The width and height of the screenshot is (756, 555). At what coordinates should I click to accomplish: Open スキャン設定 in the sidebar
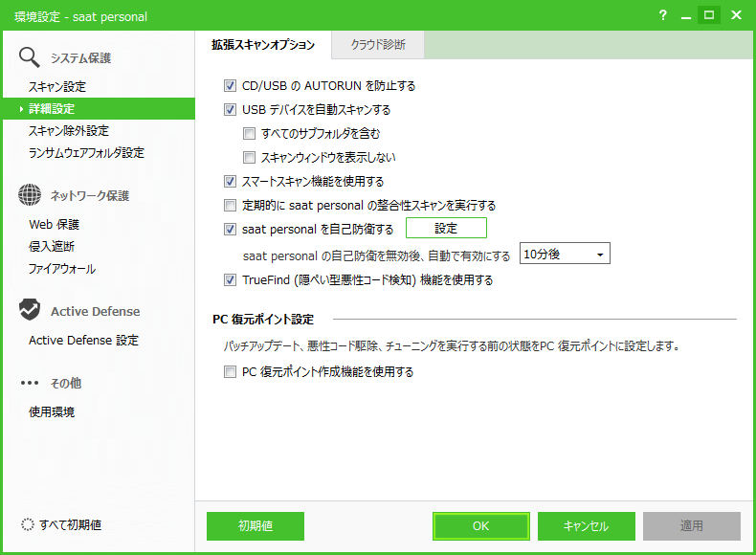coord(57,87)
